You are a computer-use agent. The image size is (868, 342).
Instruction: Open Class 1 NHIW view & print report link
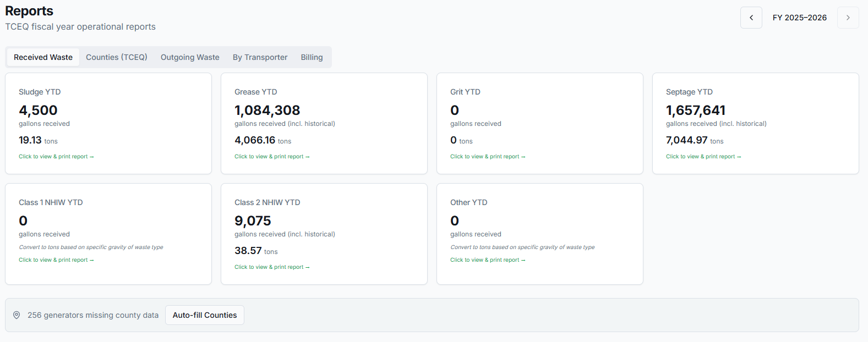[56, 260]
